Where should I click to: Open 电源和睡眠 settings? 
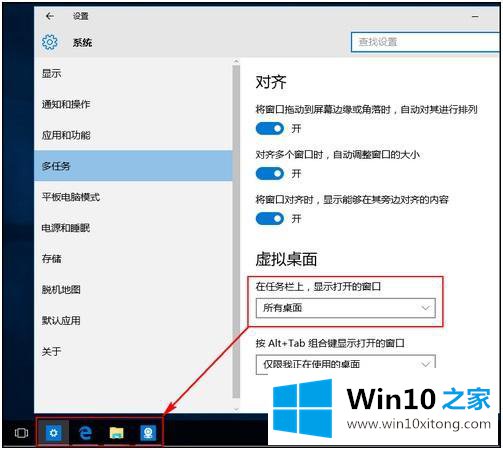[133, 228]
